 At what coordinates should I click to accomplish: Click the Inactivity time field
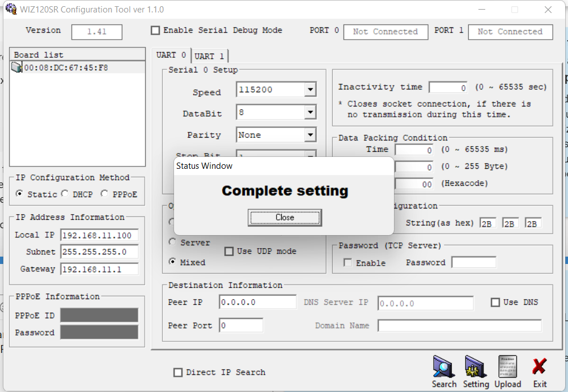(x=448, y=87)
